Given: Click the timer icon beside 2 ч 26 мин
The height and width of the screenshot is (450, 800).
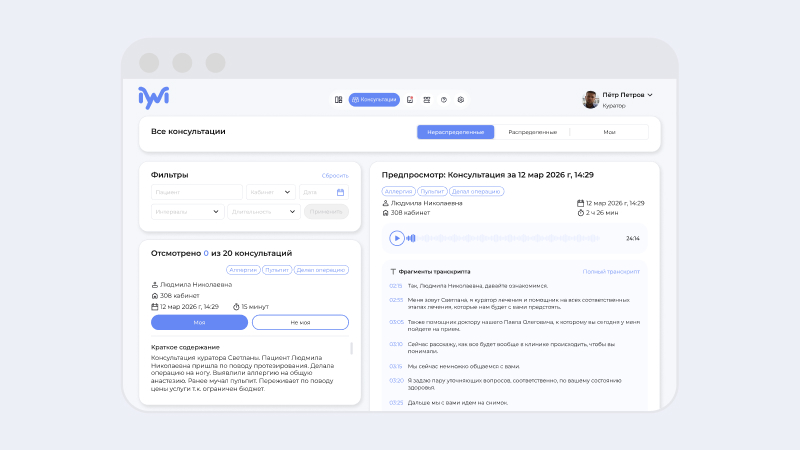Looking at the screenshot, I should 580,213.
